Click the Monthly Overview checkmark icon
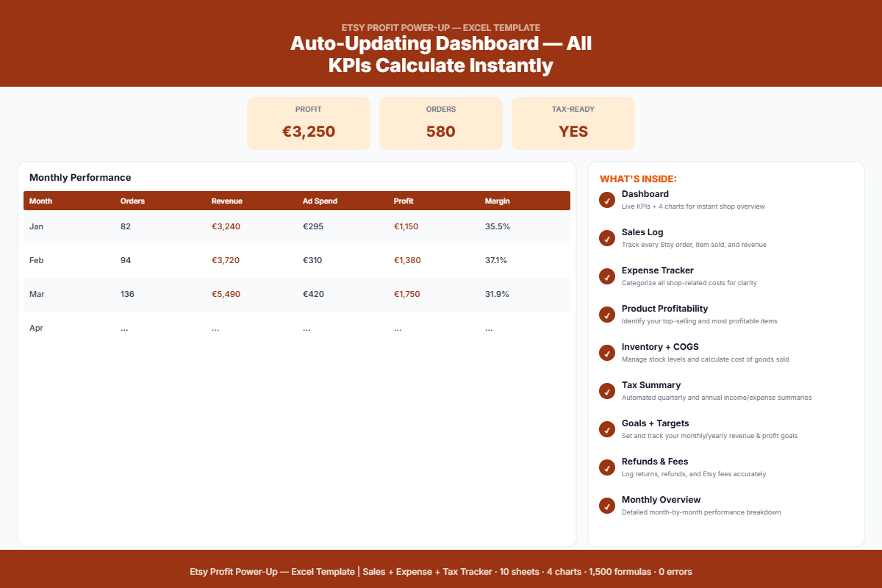Image resolution: width=882 pixels, height=588 pixels. (607, 506)
